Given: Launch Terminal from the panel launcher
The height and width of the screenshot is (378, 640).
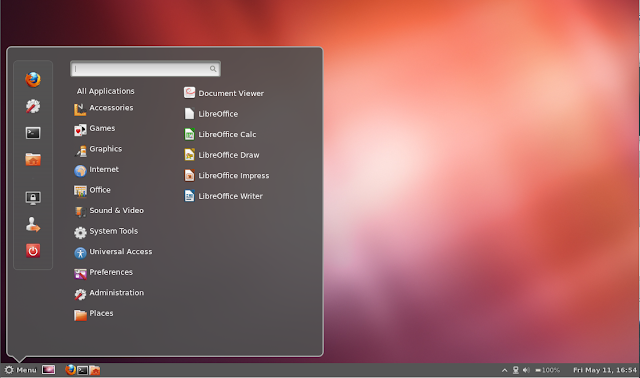Looking at the screenshot, I should [x=82, y=370].
